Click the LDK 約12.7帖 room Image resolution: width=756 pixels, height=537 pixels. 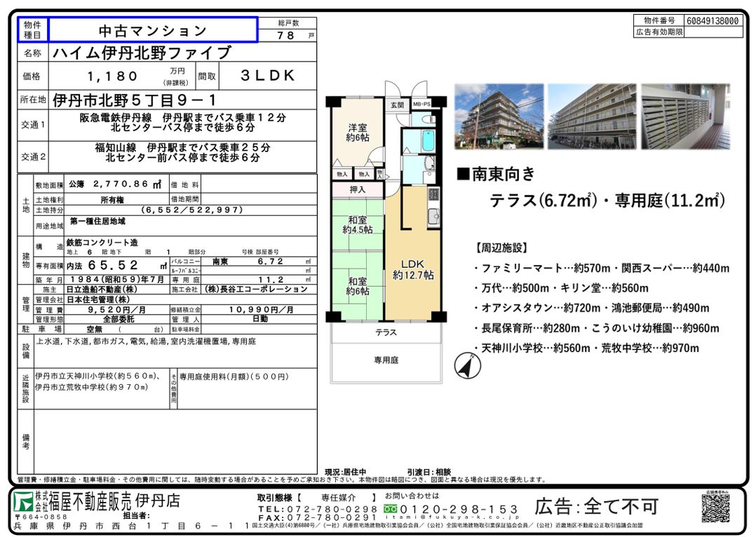click(412, 269)
